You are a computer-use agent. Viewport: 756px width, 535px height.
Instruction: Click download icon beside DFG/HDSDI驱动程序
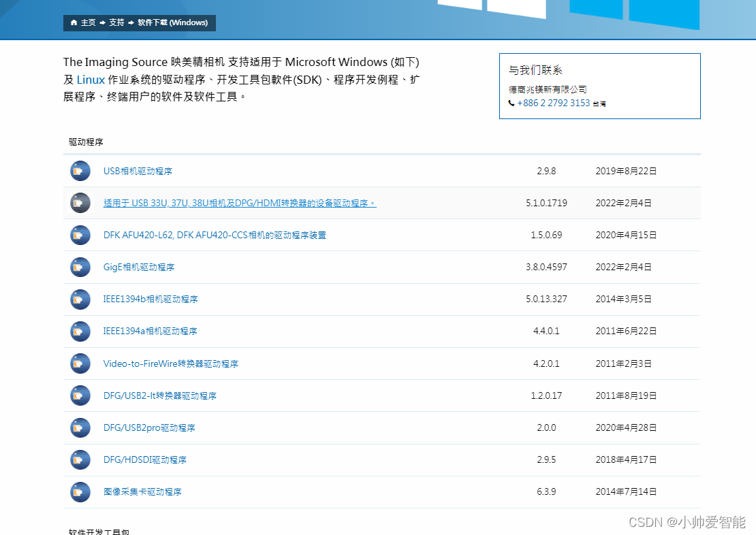coord(80,460)
